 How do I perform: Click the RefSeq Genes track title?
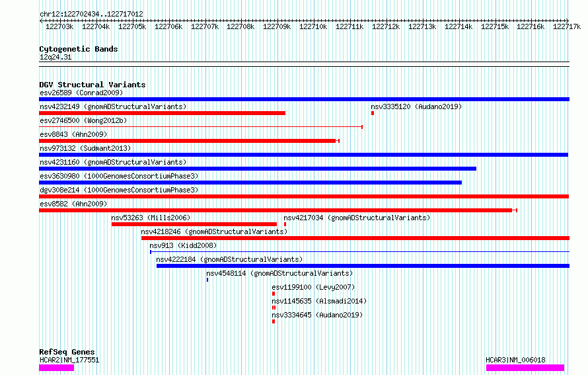pyautogui.click(x=67, y=352)
